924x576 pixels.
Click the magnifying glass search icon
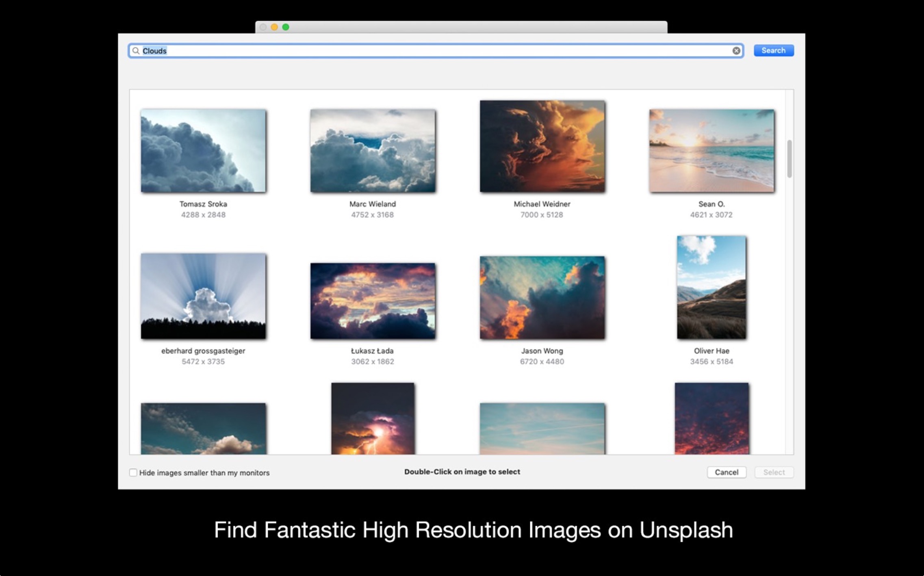point(136,51)
